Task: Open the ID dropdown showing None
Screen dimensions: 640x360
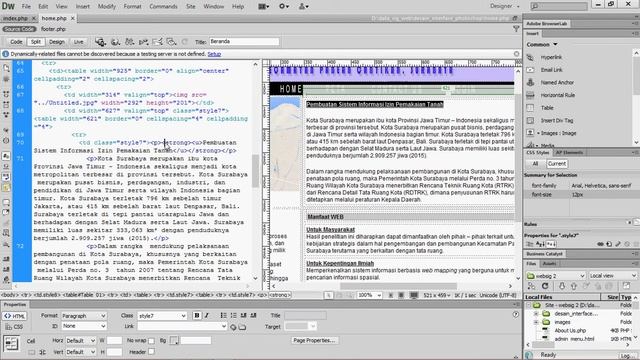Action: (84, 326)
